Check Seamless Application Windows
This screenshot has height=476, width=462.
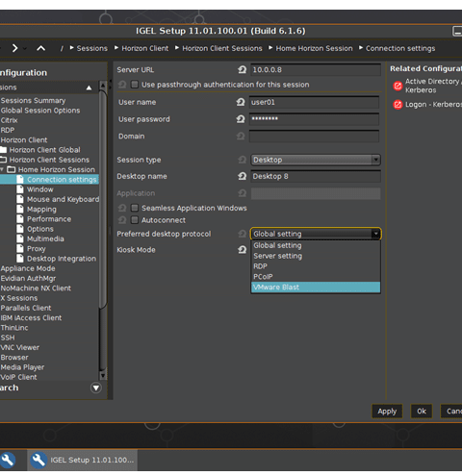pyautogui.click(x=135, y=208)
